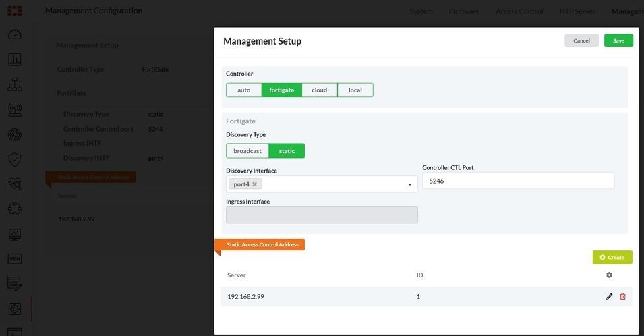The image size is (644, 336).
Task: Set Controller to auto
Action: click(243, 90)
